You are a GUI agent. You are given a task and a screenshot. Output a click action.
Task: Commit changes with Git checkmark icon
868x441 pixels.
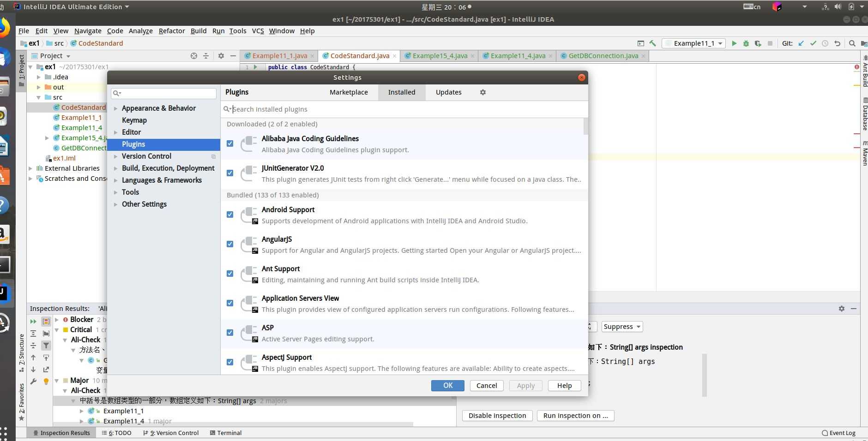813,43
